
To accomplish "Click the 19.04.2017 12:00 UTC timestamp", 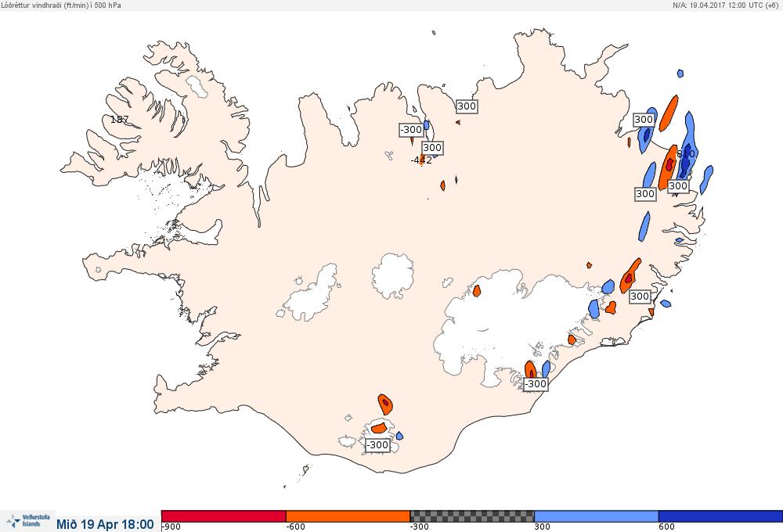I will click(x=725, y=5).
